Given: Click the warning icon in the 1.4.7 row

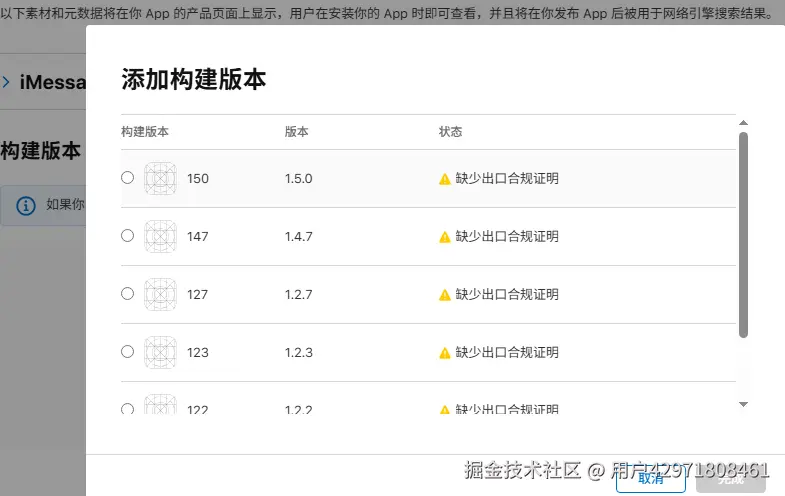Looking at the screenshot, I should pos(445,237).
